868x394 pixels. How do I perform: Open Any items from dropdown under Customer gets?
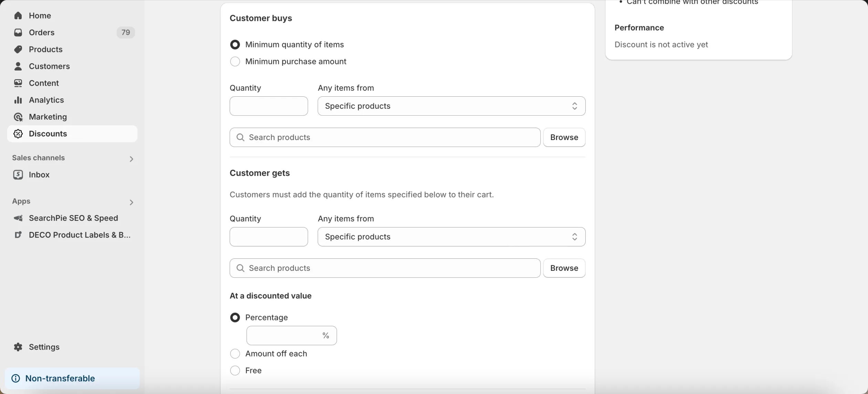(x=451, y=237)
